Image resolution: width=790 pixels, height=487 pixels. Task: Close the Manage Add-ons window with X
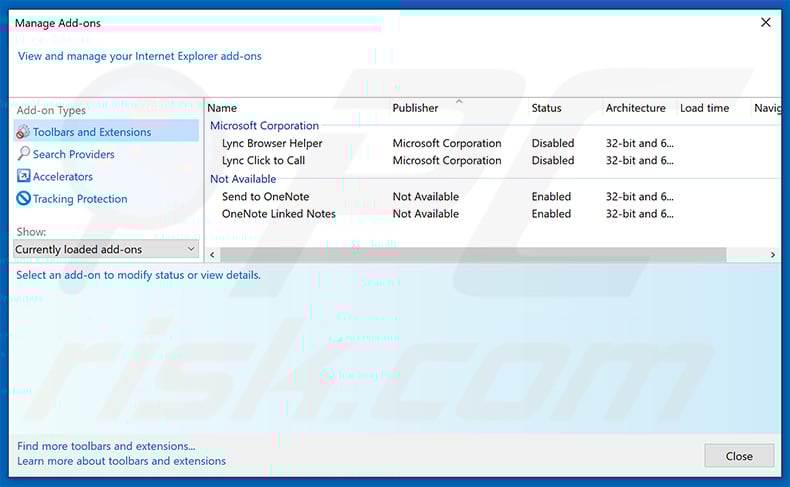tap(766, 22)
